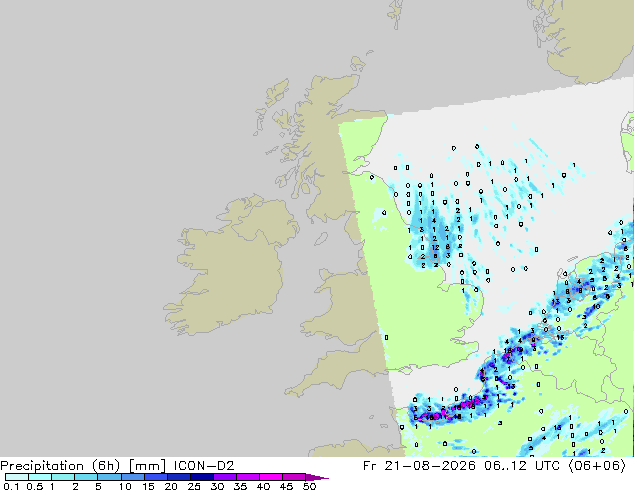
Task: Click the Isle of Man outline
Action: pos(321,239)
